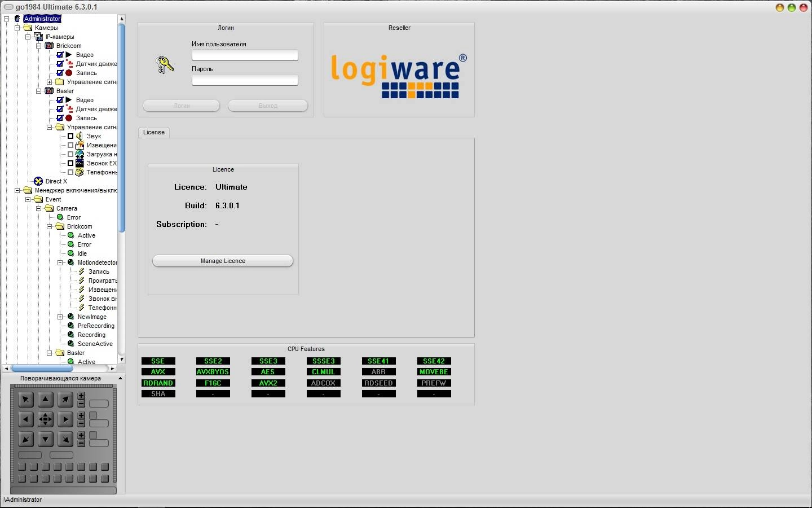
Task: Click the Recording event icon
Action: click(x=70, y=335)
